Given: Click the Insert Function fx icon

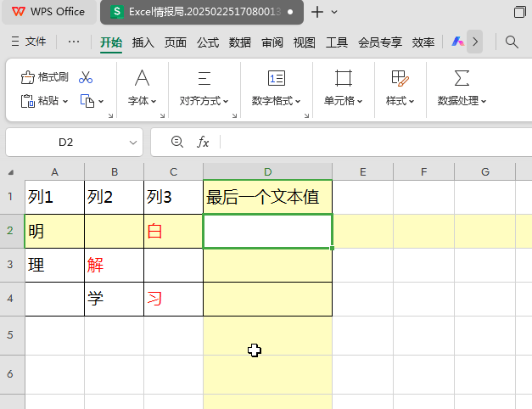Looking at the screenshot, I should pos(203,142).
